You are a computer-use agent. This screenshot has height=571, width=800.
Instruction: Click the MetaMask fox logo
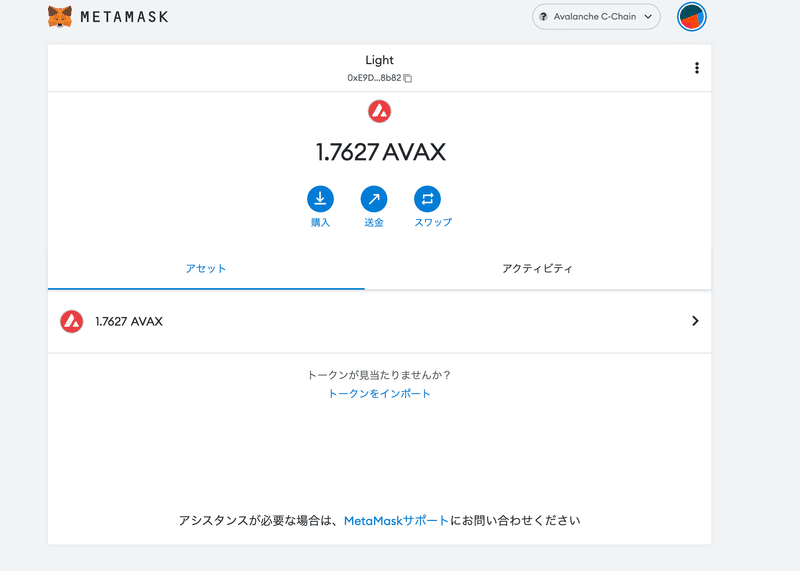click(x=60, y=17)
